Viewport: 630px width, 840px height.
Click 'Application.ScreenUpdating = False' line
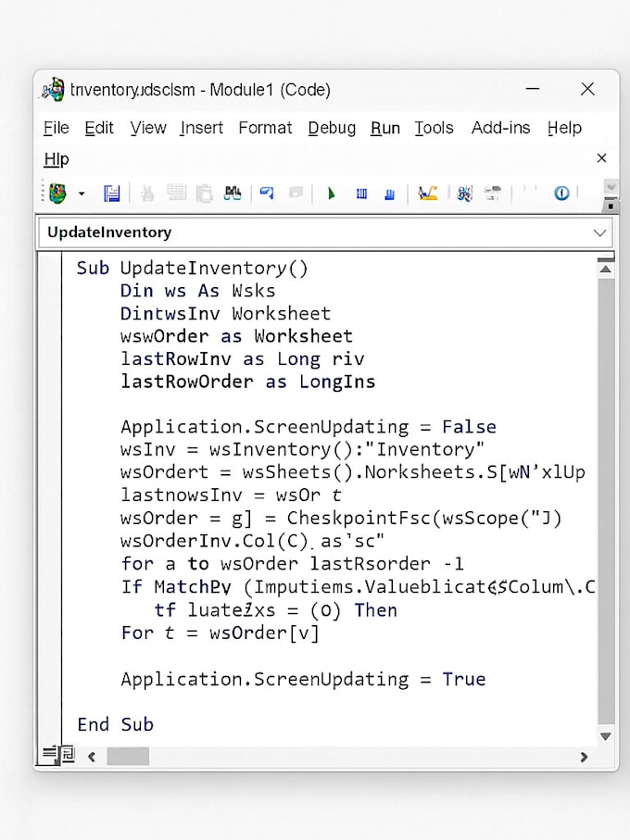click(x=309, y=427)
